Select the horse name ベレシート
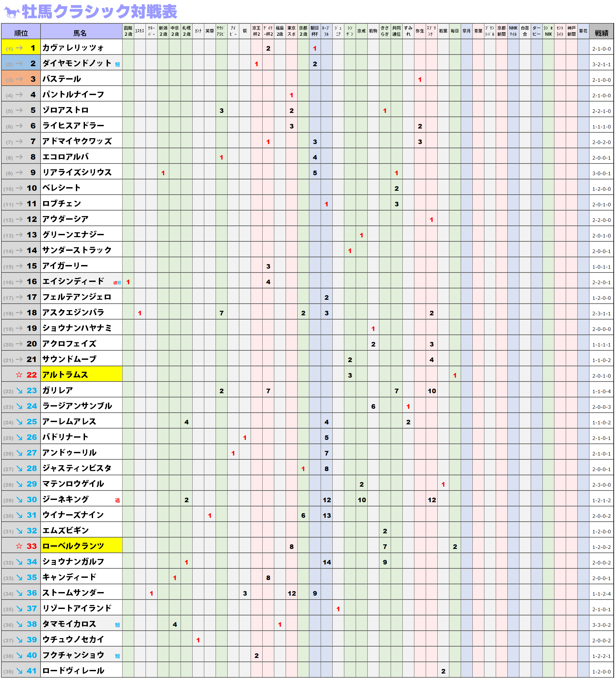616x679 pixels. click(62, 188)
